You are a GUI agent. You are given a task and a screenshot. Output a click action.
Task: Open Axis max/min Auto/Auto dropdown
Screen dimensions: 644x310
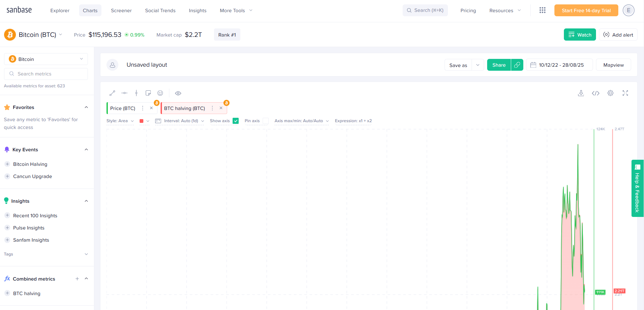(x=302, y=121)
